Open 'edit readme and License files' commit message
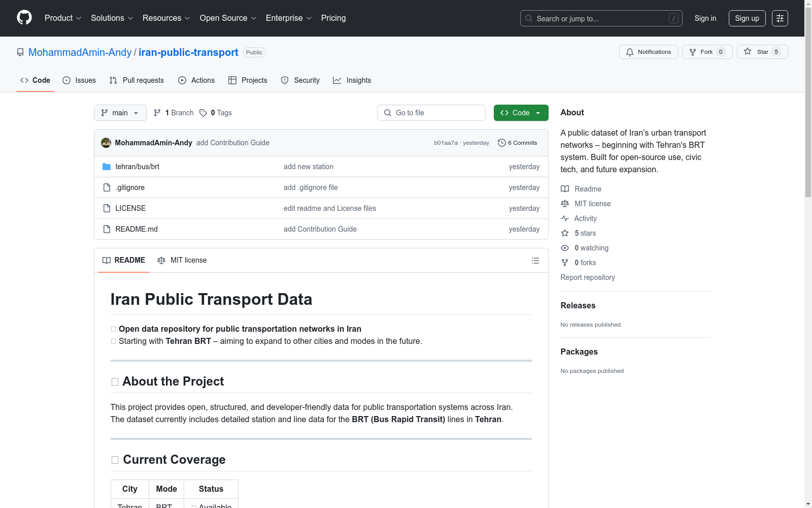Viewport: 812px width, 508px height. click(x=330, y=208)
